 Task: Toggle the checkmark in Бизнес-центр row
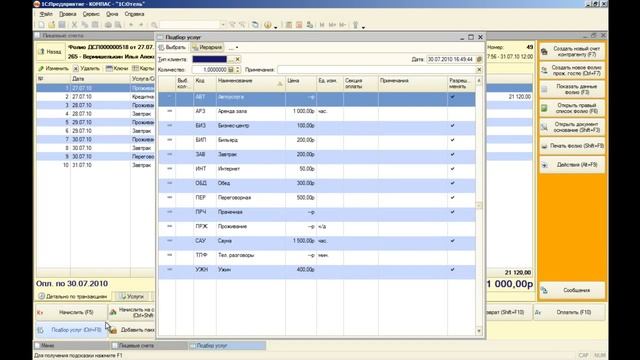point(452,126)
